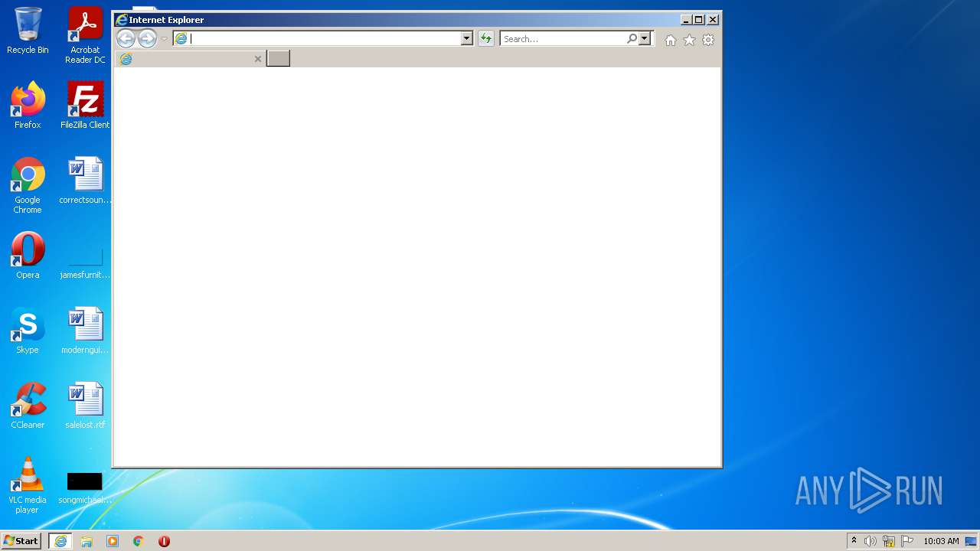Image resolution: width=980 pixels, height=551 pixels.
Task: Select the salelost.rtf document
Action: tap(85, 406)
